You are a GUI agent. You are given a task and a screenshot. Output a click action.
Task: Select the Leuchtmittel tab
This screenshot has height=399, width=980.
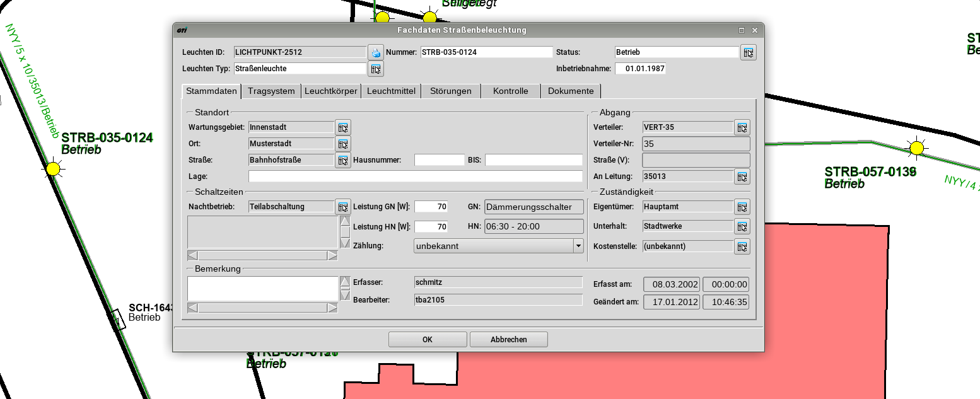(391, 91)
